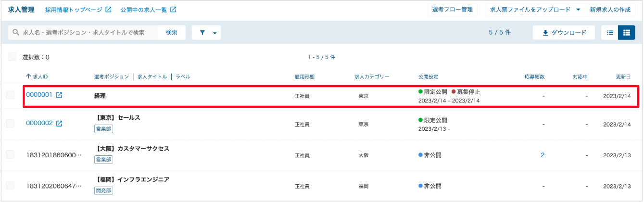Image resolution: width=644 pixels, height=202 pixels.
Task: Toggle the select-all checkbox beside 選択数
Action: [x=12, y=57]
